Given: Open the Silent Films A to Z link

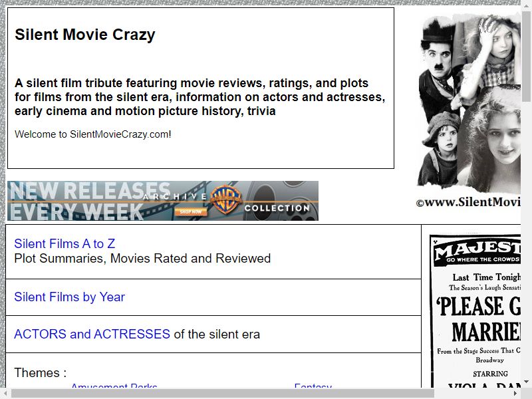Looking at the screenshot, I should tap(65, 243).
